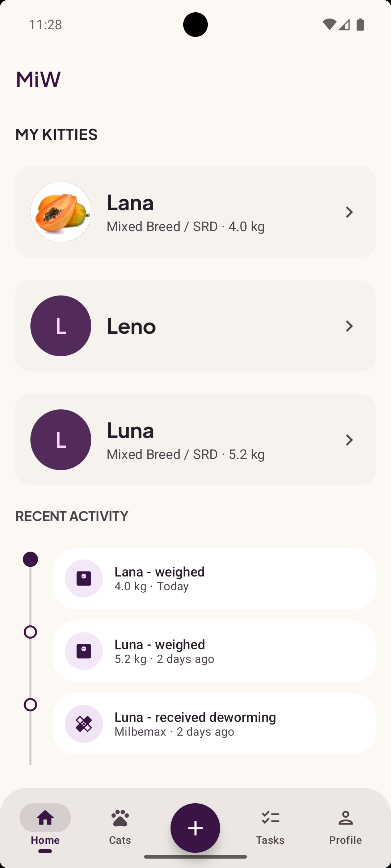Select the filled top timeline marker

(30, 559)
